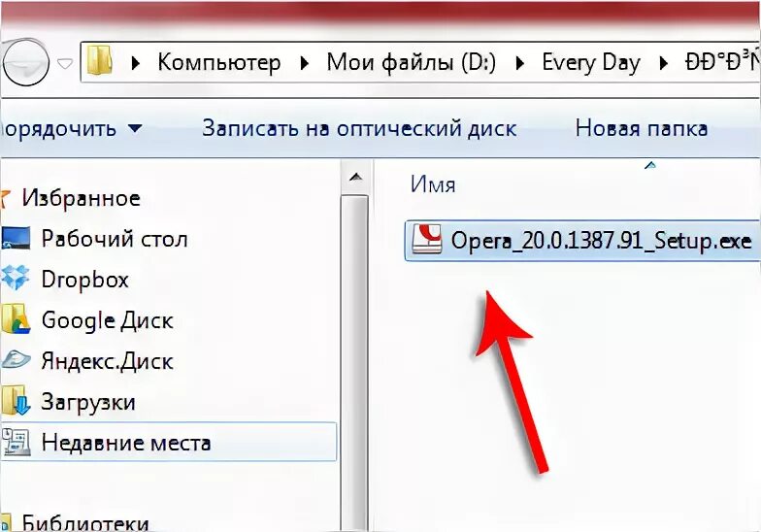
Task: Click Записать на оптический диск
Action: point(359,128)
